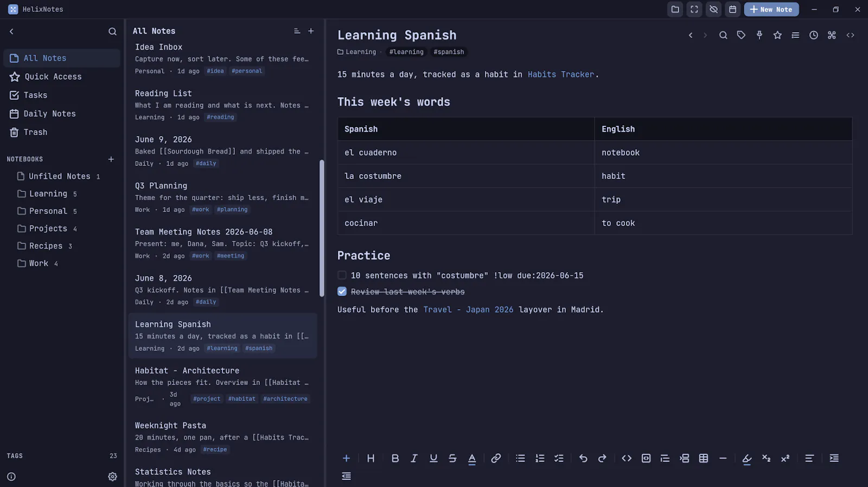Image resolution: width=868 pixels, height=487 pixels.
Task: Create a note with New Note
Action: pyautogui.click(x=771, y=9)
